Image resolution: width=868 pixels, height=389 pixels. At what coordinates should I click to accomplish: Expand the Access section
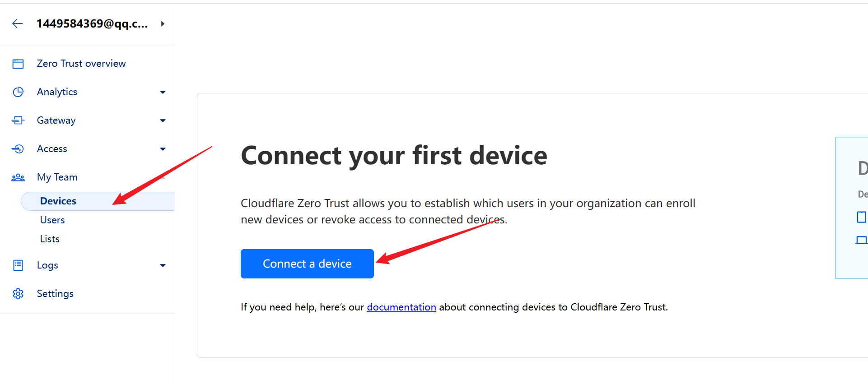pyautogui.click(x=162, y=148)
